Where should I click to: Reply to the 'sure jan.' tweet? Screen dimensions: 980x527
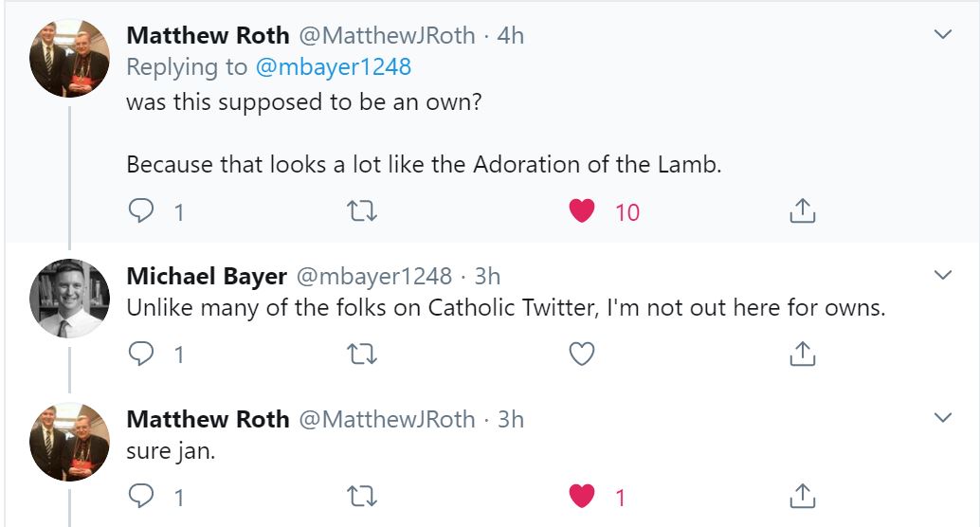coord(141,496)
